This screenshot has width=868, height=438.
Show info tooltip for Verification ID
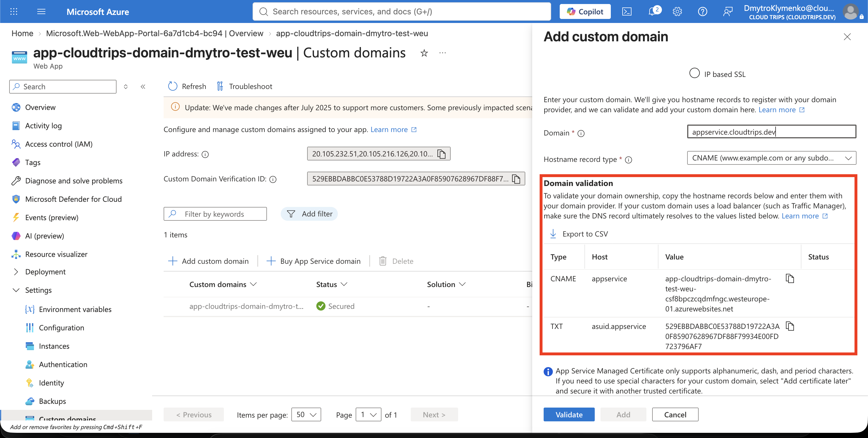273,179
